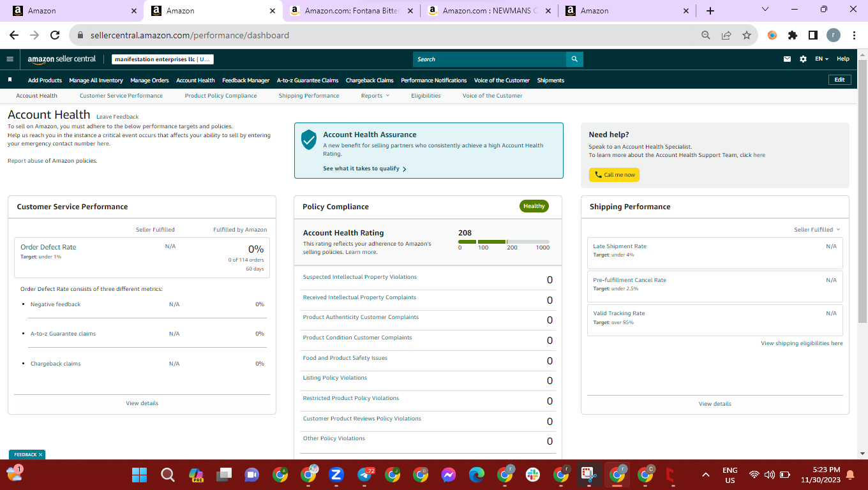Click the Edit button on the menu bar
This screenshot has width=868, height=490.
(x=839, y=80)
